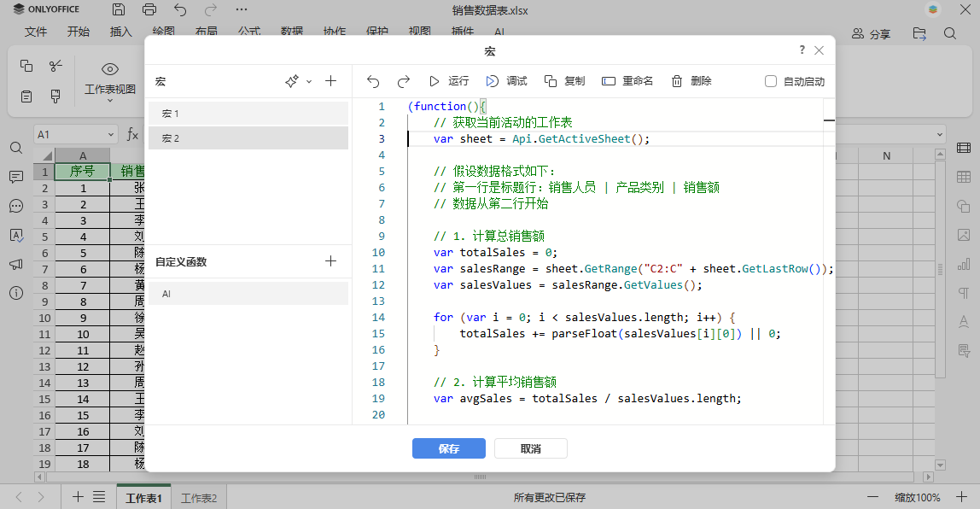Select column N header
Image resolution: width=980 pixels, height=509 pixels.
pyautogui.click(x=886, y=155)
